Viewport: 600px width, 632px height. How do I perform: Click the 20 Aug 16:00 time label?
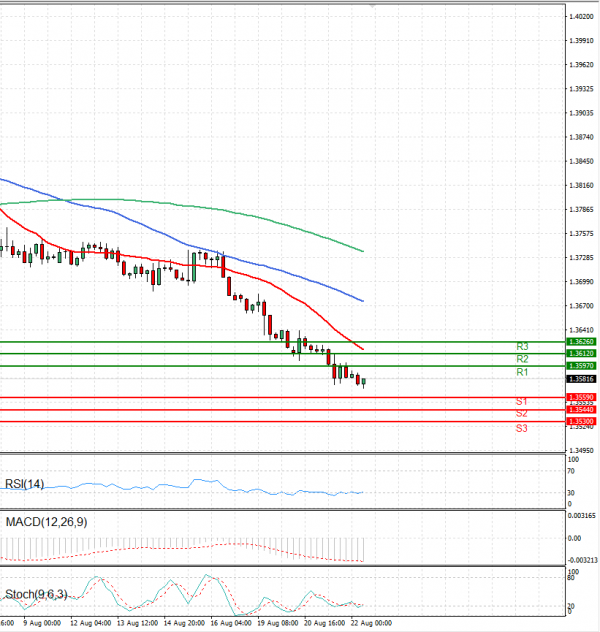[324, 623]
